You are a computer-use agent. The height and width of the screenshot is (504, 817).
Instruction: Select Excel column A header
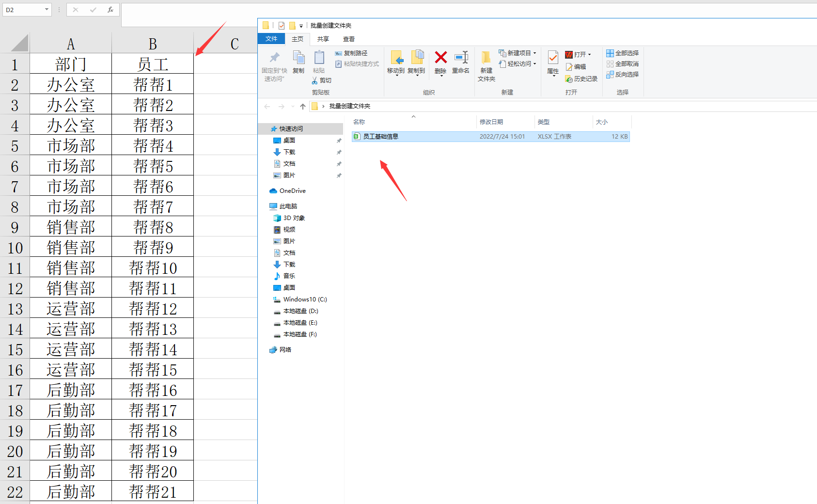71,44
